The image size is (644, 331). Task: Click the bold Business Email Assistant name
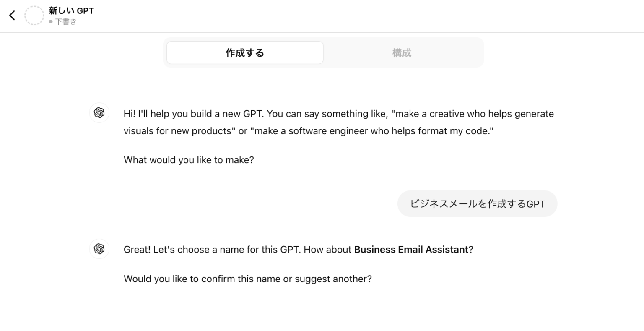[411, 250]
